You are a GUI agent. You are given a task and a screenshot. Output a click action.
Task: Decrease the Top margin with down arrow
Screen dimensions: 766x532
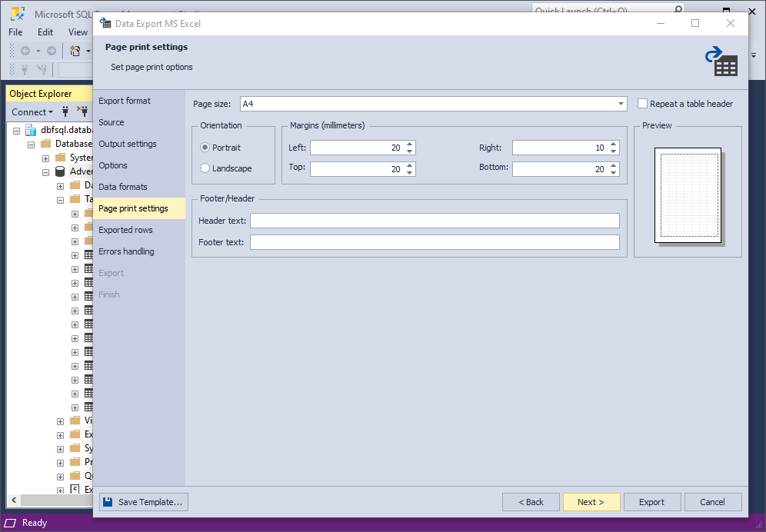point(409,172)
